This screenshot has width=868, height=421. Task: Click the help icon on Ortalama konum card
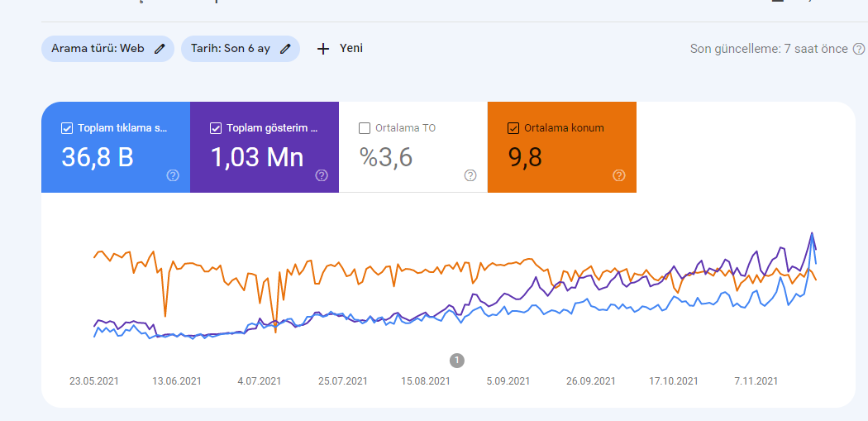click(619, 175)
